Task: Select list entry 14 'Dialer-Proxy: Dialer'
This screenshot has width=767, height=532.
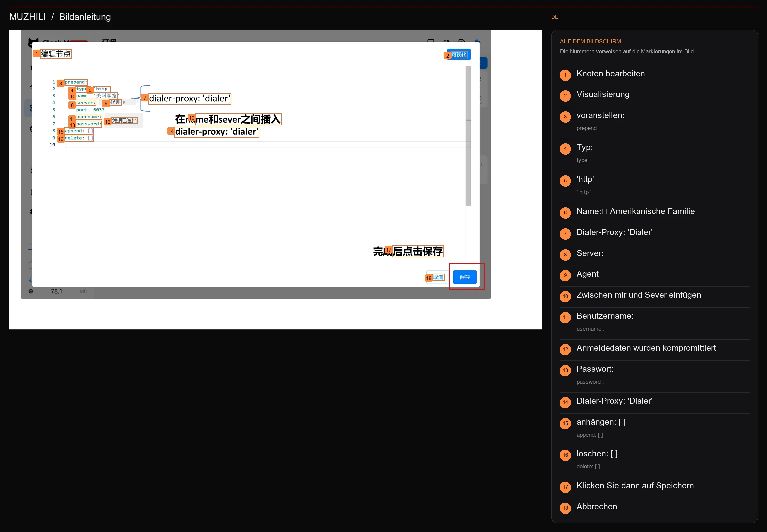Action: click(654, 403)
